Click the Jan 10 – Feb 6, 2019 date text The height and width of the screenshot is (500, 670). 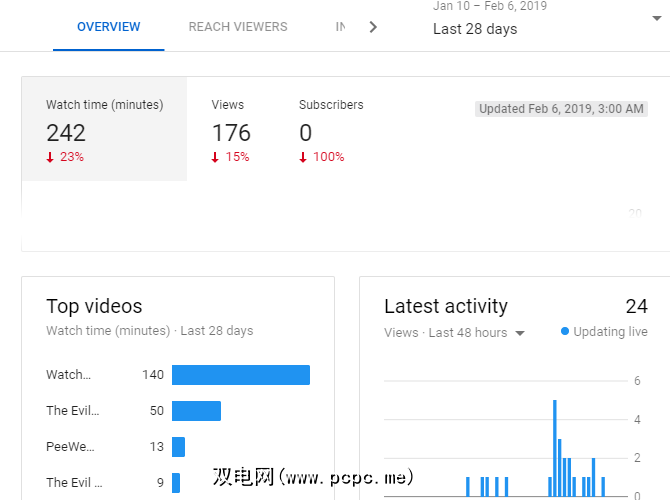(x=490, y=6)
